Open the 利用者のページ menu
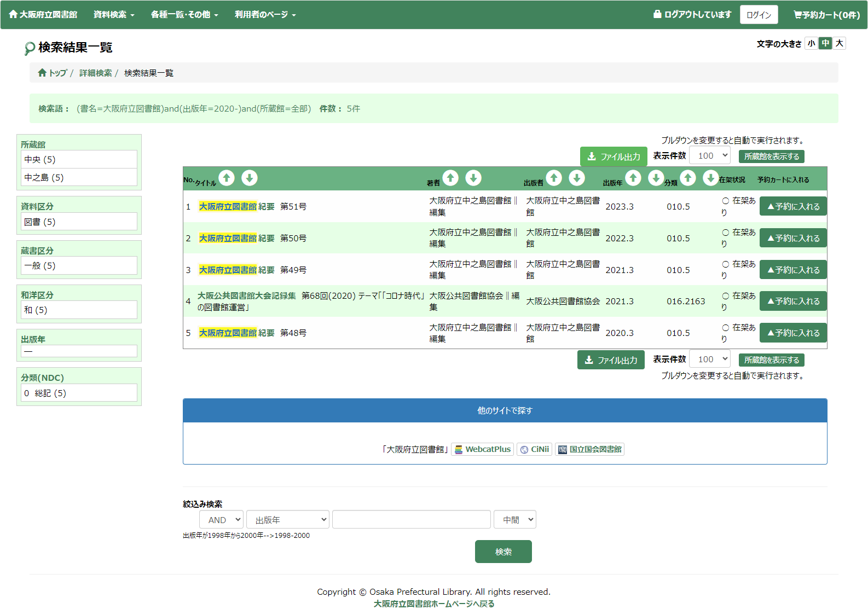This screenshot has height=609, width=868. point(265,15)
